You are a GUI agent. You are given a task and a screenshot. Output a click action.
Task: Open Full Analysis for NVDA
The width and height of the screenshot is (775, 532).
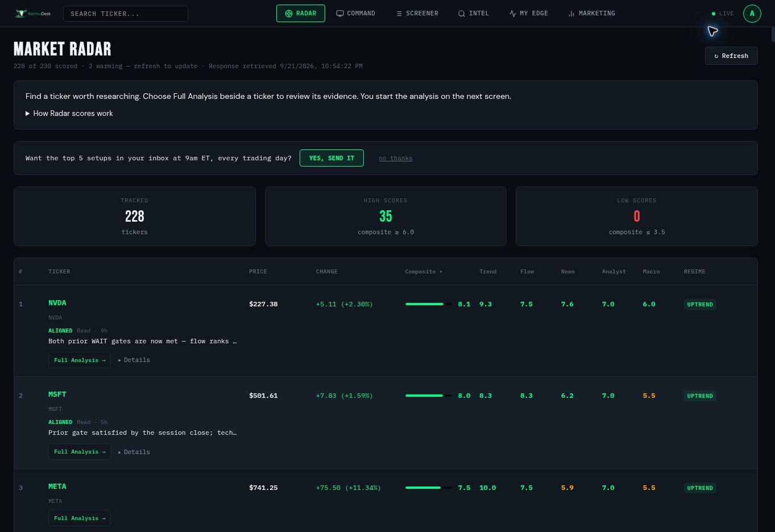tap(80, 360)
